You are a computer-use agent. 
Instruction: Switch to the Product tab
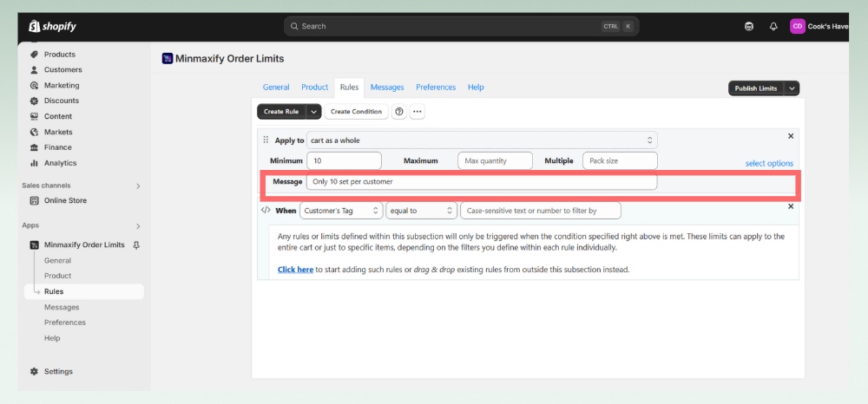tap(315, 88)
